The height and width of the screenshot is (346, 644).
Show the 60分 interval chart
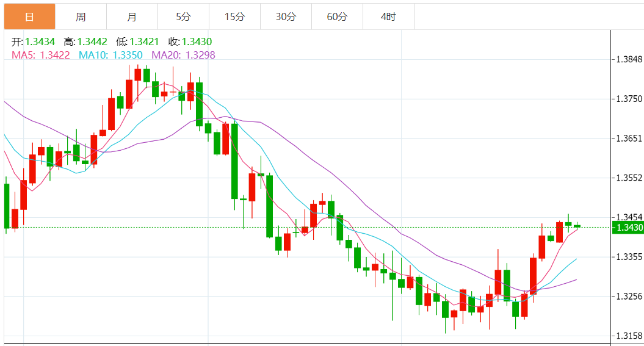[x=337, y=16]
